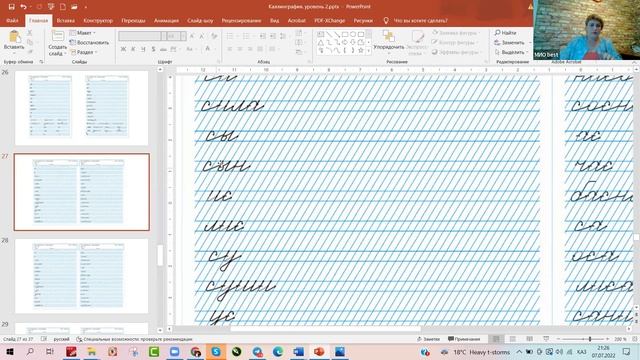
Task: Switch to the Анимация tab
Action: point(166,20)
